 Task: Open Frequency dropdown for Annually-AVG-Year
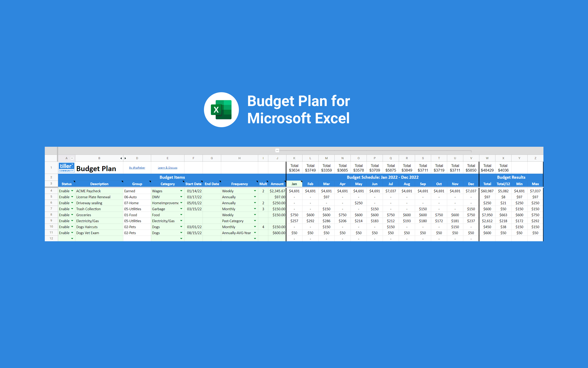(x=255, y=233)
